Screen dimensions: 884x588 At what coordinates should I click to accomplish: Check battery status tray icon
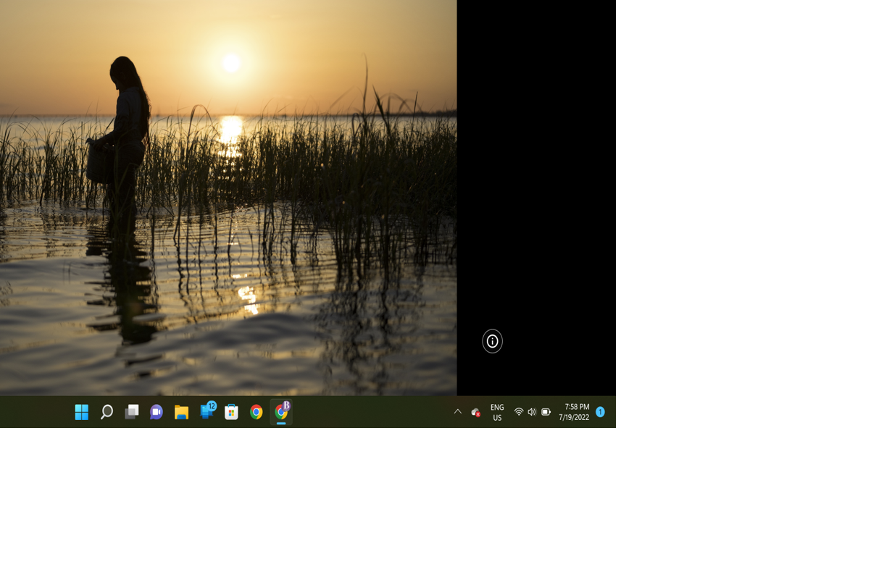(546, 412)
